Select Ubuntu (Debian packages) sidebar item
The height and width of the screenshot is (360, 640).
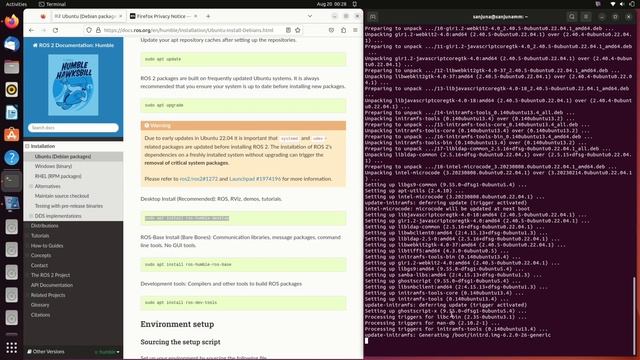click(63, 156)
